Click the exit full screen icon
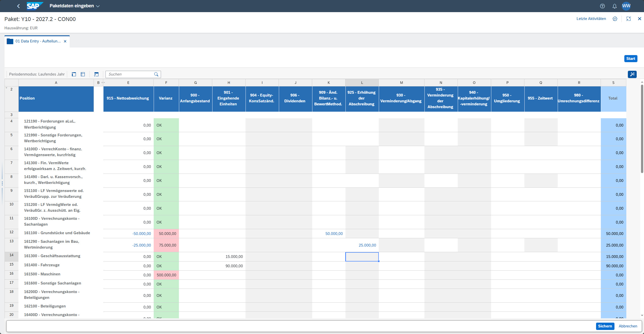Image resolution: width=644 pixels, height=334 pixels. pos(628,19)
